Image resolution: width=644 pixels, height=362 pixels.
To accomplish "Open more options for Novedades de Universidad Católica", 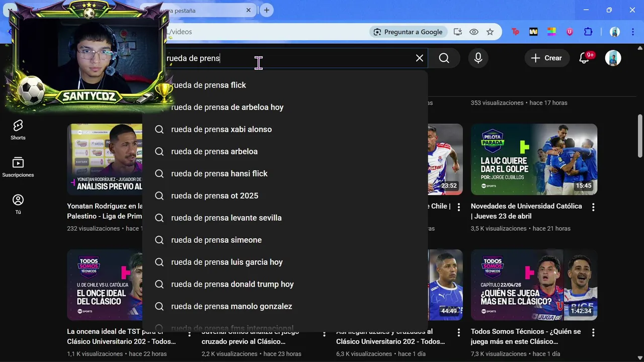I will (593, 207).
